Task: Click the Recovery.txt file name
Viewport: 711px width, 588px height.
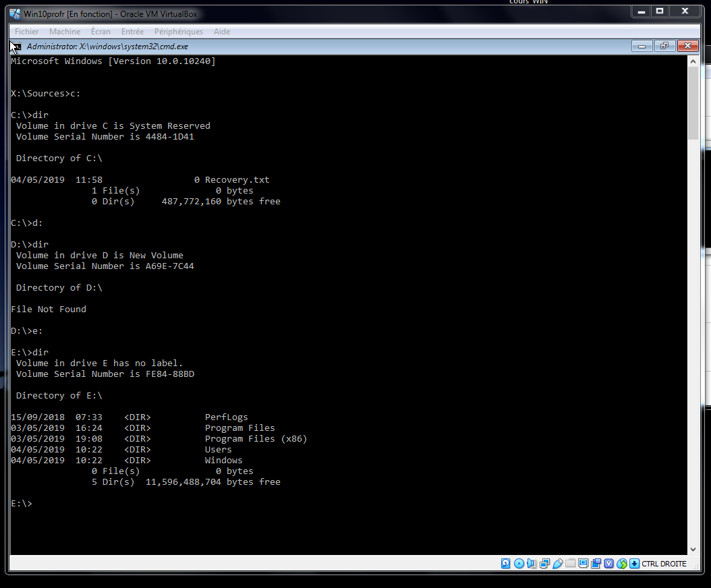Action: coord(237,179)
